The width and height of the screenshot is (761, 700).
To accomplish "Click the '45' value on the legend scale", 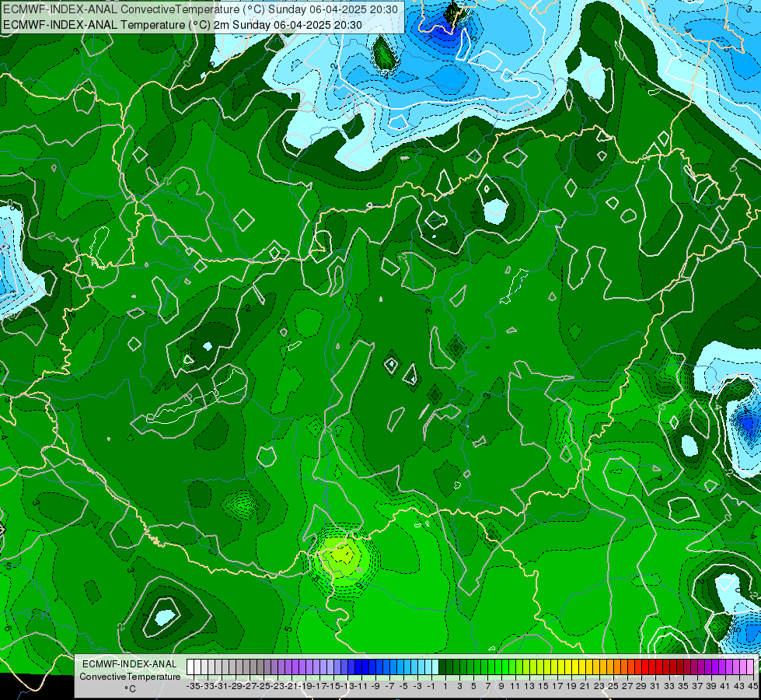I will (752, 686).
